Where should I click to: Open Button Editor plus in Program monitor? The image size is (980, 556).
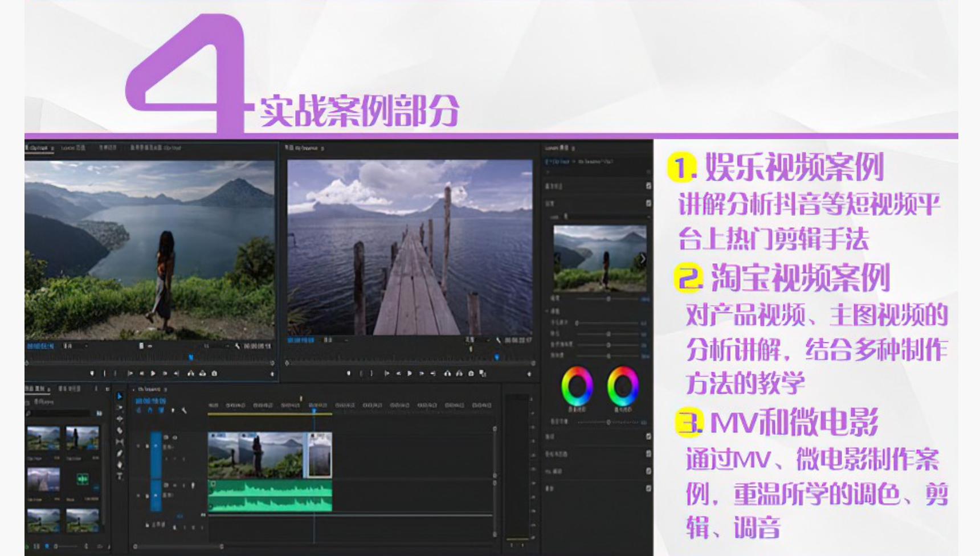tap(529, 374)
